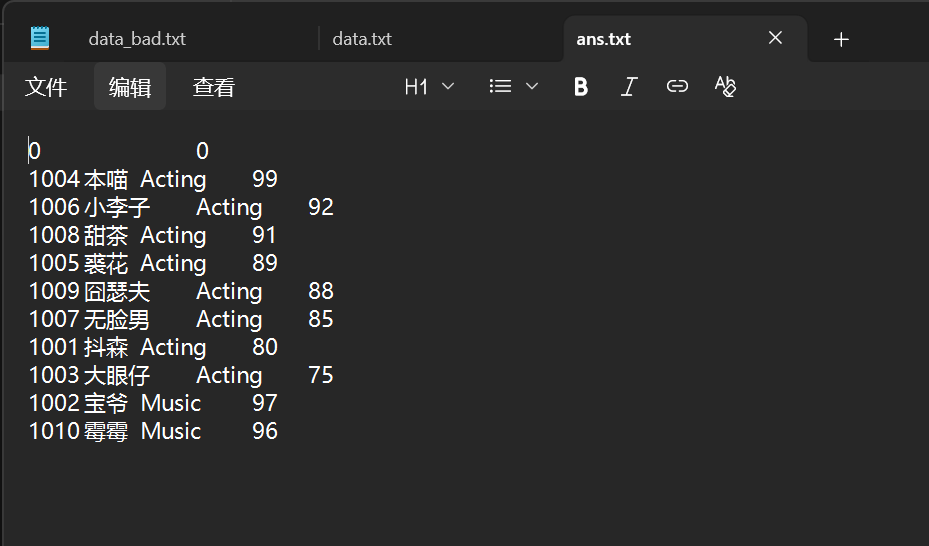Click the name 无脸男 in the text
Image resolution: width=929 pixels, height=546 pixels.
(x=117, y=320)
